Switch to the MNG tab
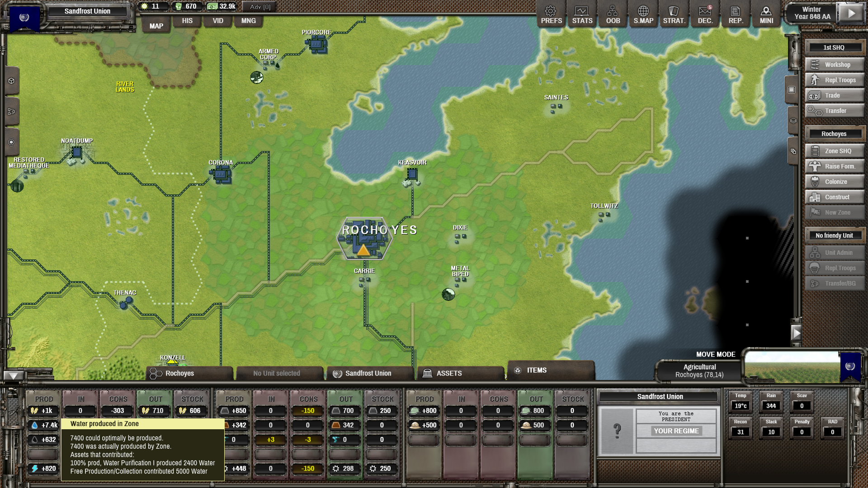This screenshot has height=488, width=868. 248,21
